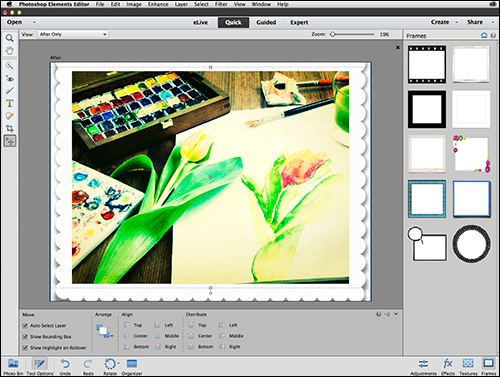The height and width of the screenshot is (377, 500).
Task: Align layers to Bottom
Action: (x=136, y=347)
